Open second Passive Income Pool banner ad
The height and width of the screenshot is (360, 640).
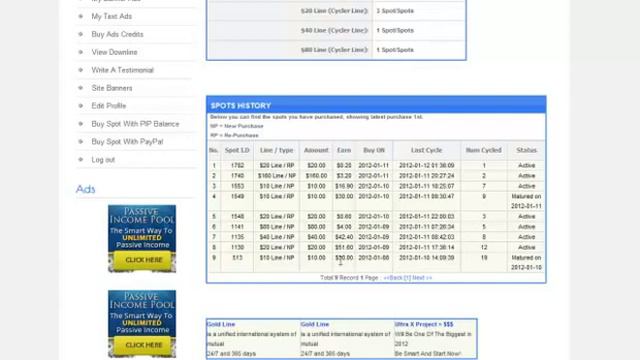tap(142, 324)
